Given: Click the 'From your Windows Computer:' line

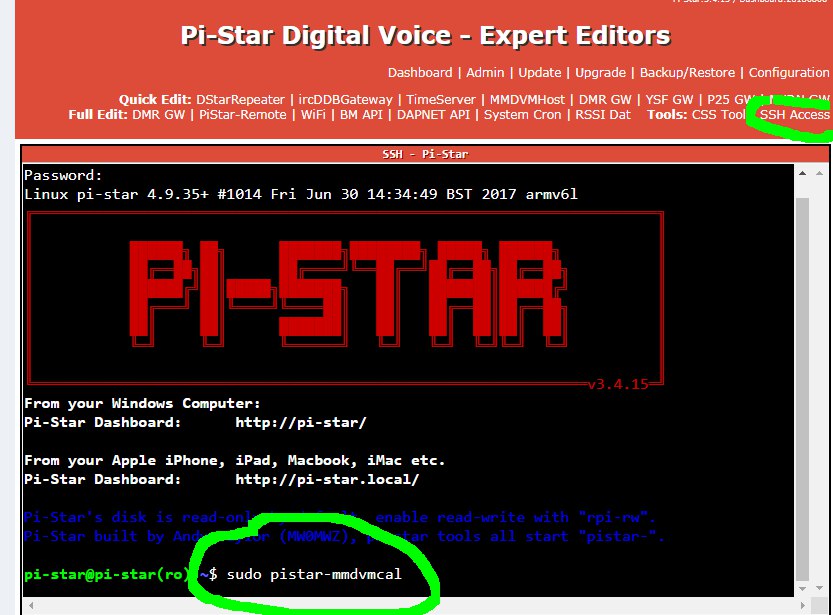Looking at the screenshot, I should coord(142,403).
